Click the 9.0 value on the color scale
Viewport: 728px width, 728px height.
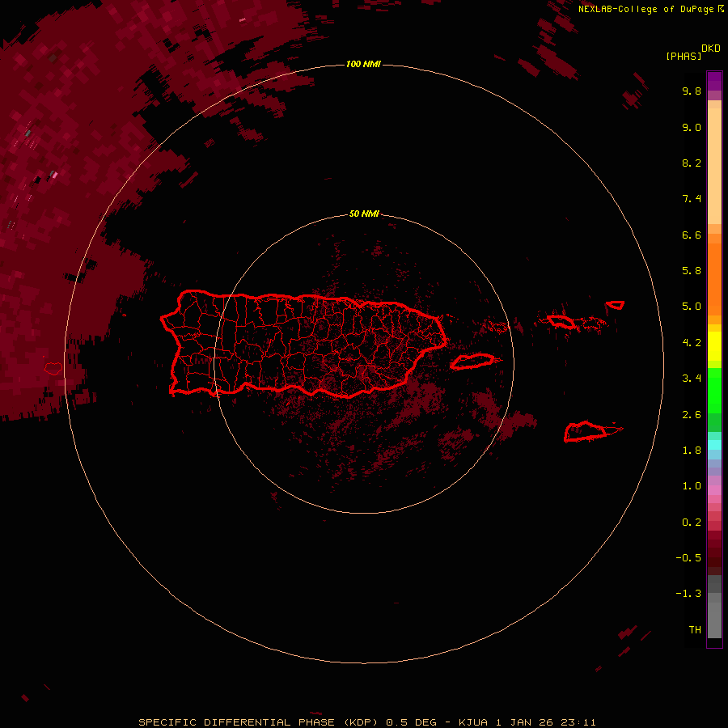tap(692, 127)
